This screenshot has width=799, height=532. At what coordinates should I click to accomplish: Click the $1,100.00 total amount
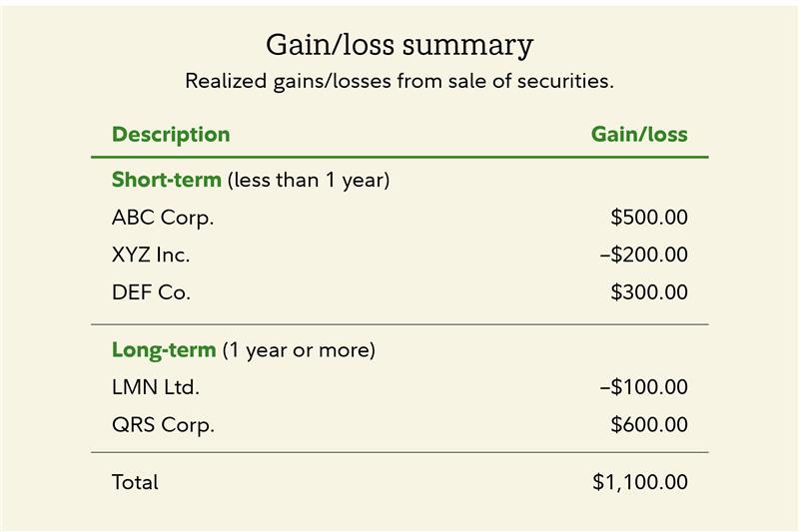pos(640,482)
